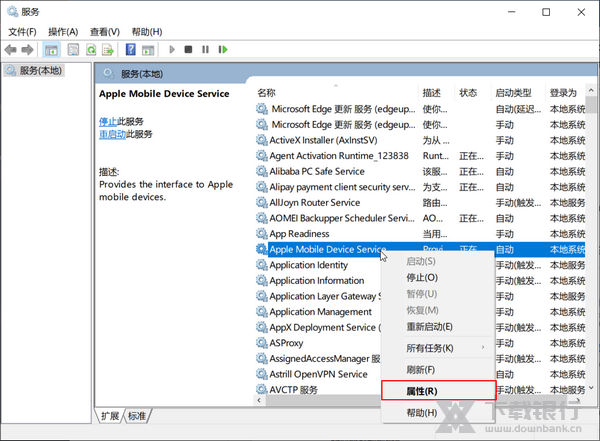Sort by the 启动类型 column header
600x441 pixels.
[x=511, y=92]
